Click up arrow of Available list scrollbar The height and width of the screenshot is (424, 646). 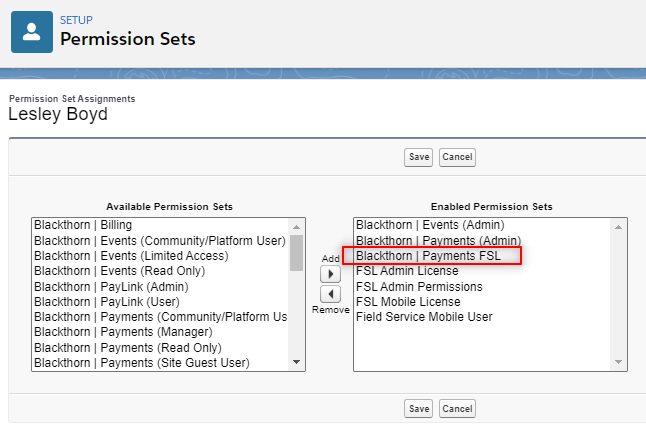tap(296, 227)
